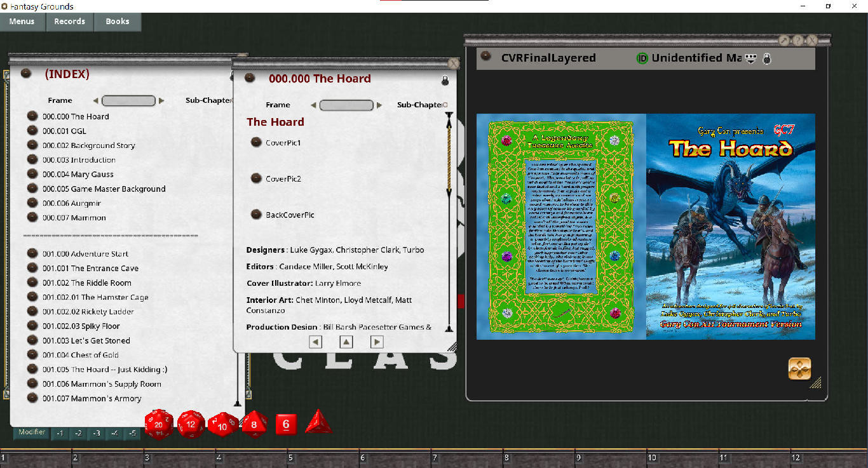Click the Frame field in The Hoard window
The image size is (868, 468).
click(346, 105)
